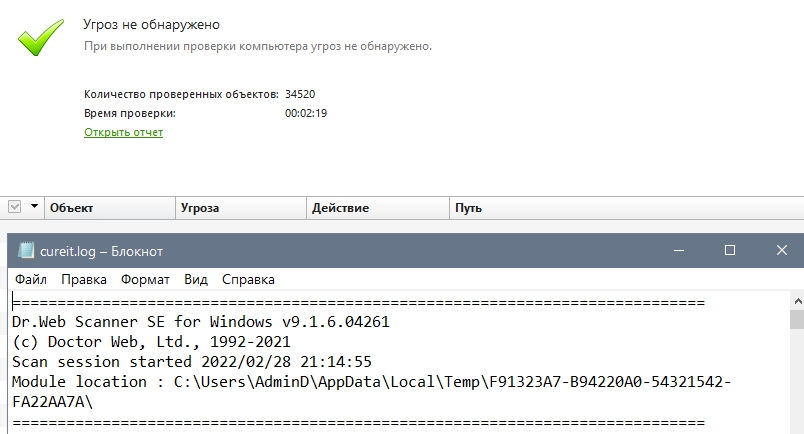This screenshot has height=434, width=804.
Task: Open the 'Файл' menu in Notepad
Action: (x=31, y=280)
